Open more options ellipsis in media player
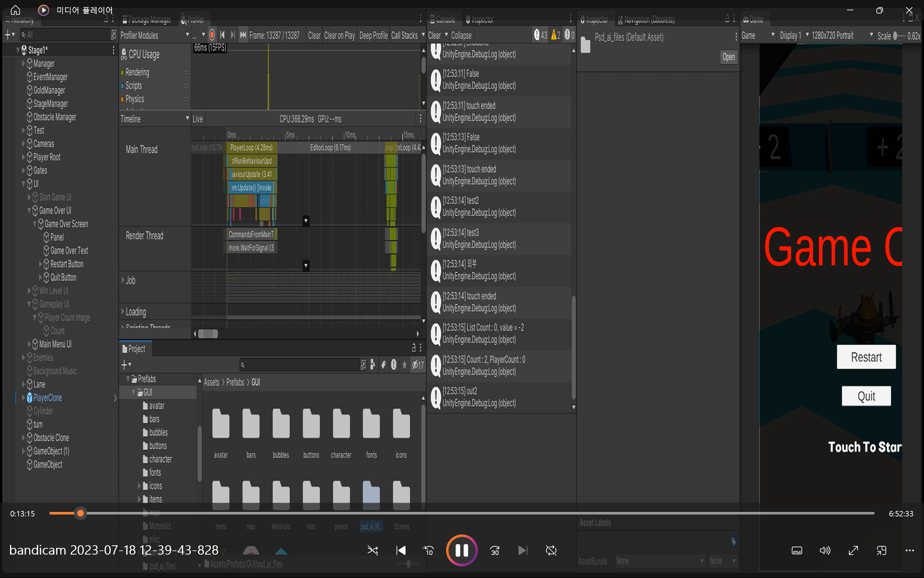924x578 pixels. point(910,550)
